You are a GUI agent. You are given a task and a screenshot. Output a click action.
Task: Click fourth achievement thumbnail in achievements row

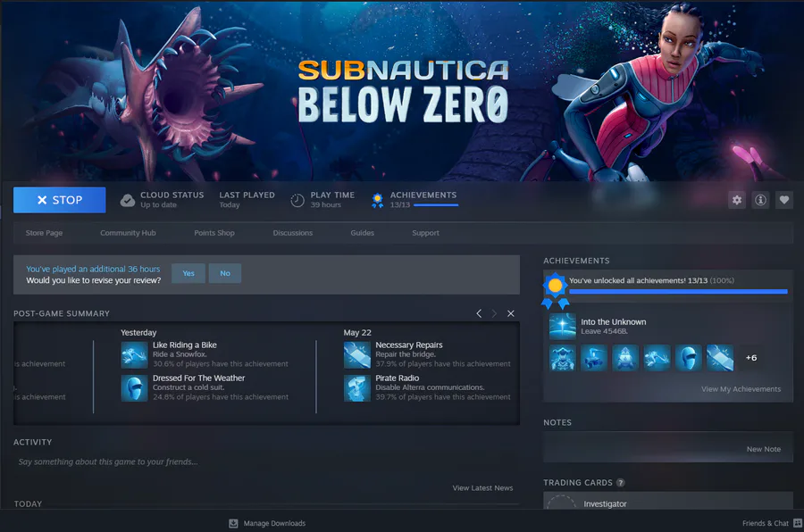(x=657, y=358)
